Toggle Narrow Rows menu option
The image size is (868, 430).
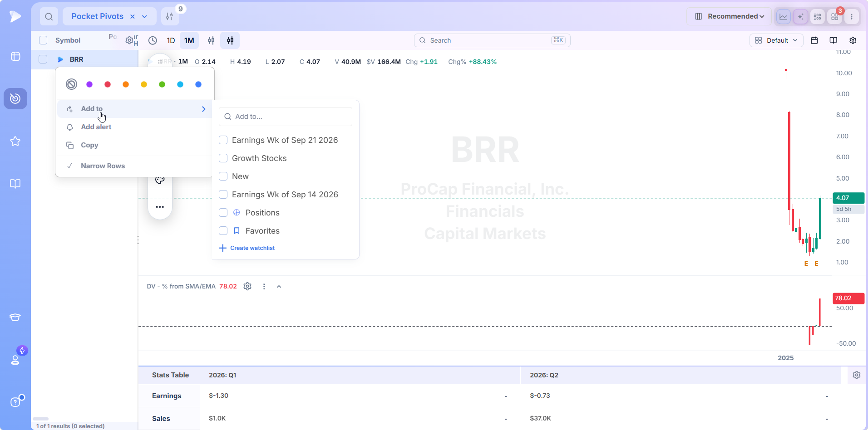[x=135, y=166]
